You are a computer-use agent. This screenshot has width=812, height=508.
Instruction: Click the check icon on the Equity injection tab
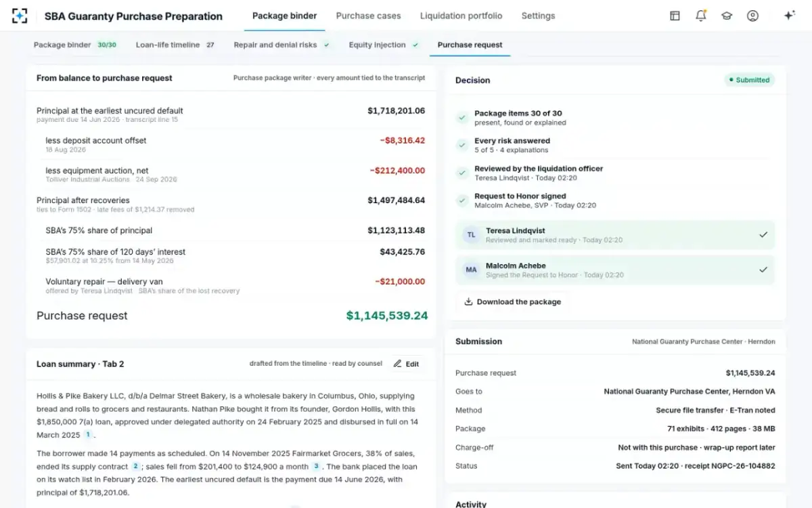tap(415, 45)
